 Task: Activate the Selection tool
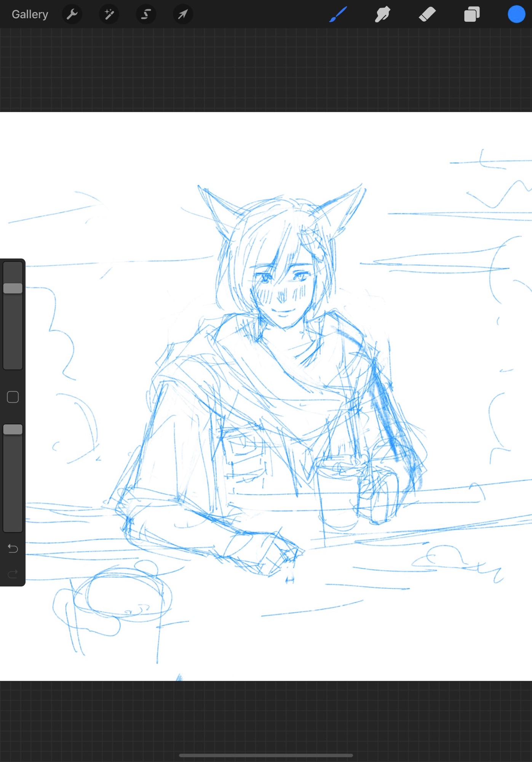click(146, 14)
